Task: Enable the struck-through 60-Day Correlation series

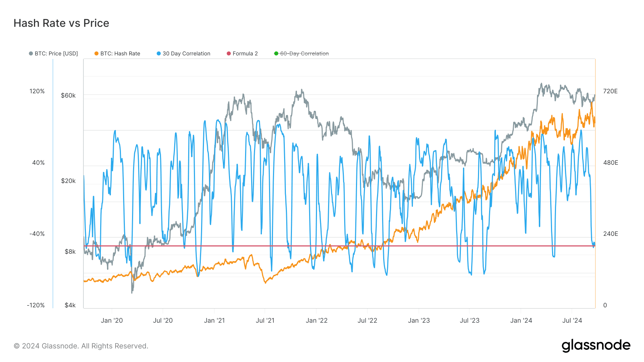Action: [301, 54]
